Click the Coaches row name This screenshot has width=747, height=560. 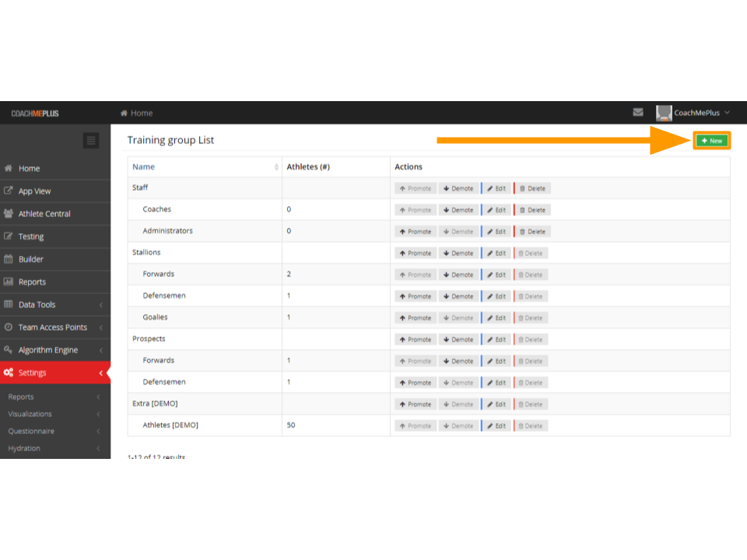pos(156,209)
